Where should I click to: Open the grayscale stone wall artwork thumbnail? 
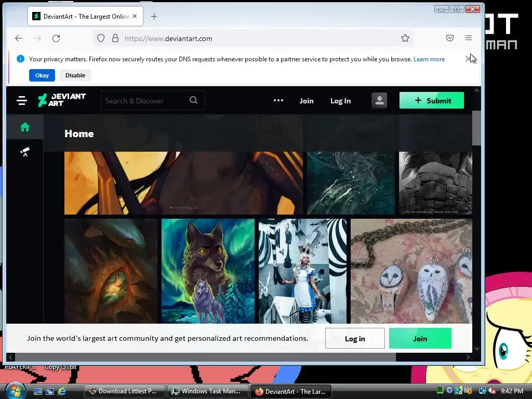(435, 183)
